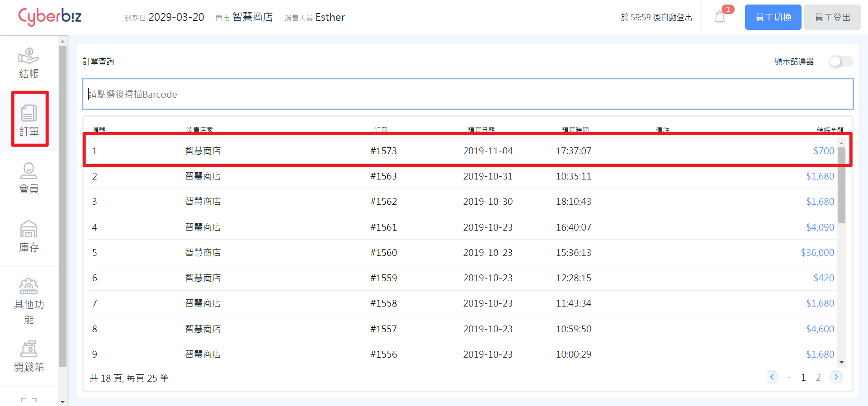This screenshot has width=868, height=406.
Task: Open the 結帳 checkout sidebar icon
Action: coord(29,63)
